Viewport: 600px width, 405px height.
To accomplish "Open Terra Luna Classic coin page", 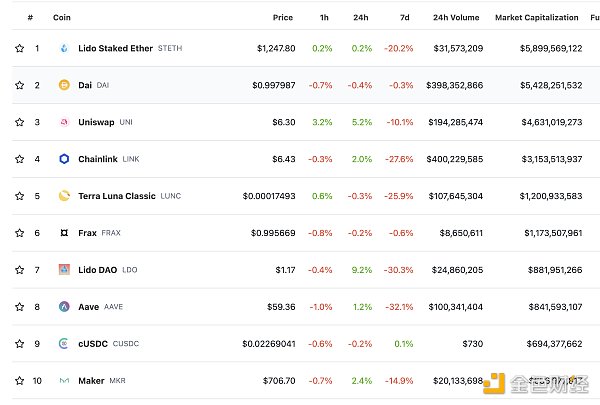I will click(x=117, y=196).
